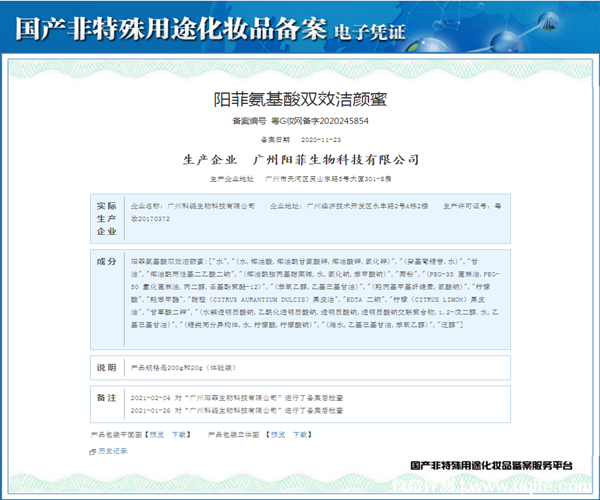Viewport: 600px width, 500px height.
Task: Click the 2021-01-26 inspection remark line
Action: coord(237,411)
